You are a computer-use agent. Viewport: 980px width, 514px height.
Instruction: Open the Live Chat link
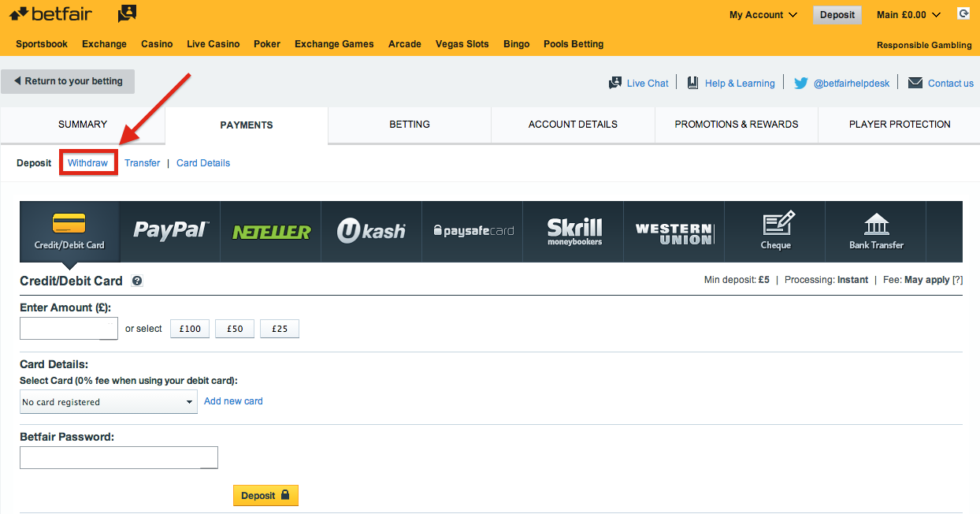648,84
